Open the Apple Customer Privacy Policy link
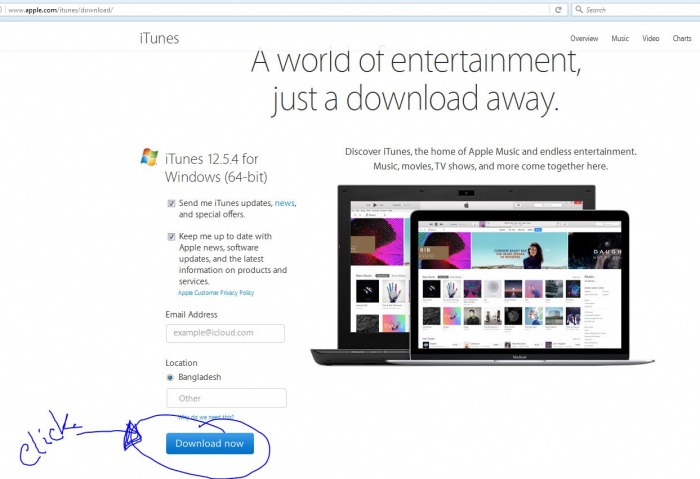Image resolution: width=700 pixels, height=479 pixels. [x=216, y=293]
